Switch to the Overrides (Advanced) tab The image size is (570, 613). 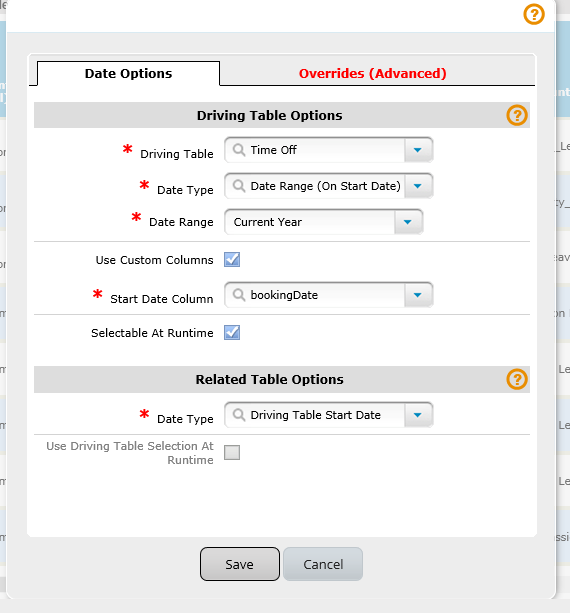[373, 73]
